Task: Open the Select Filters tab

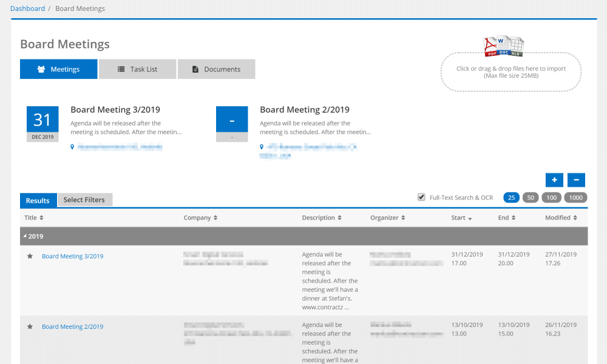Action: point(84,200)
